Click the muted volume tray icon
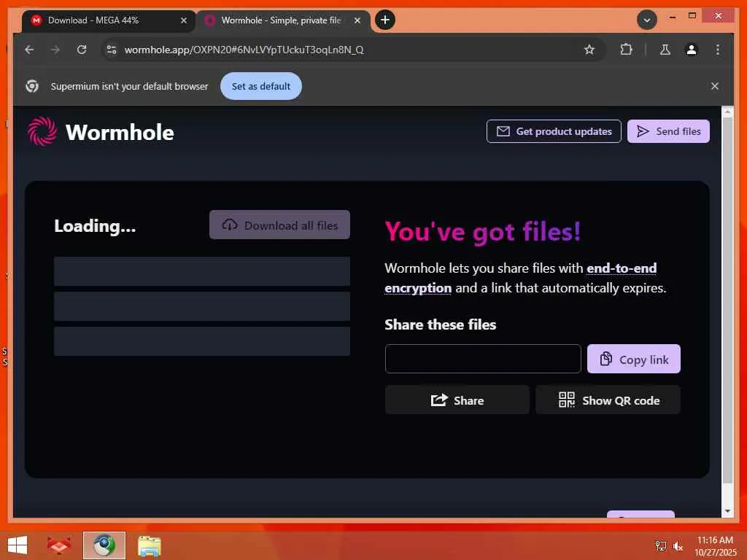This screenshot has height=560, width=747. [678, 546]
